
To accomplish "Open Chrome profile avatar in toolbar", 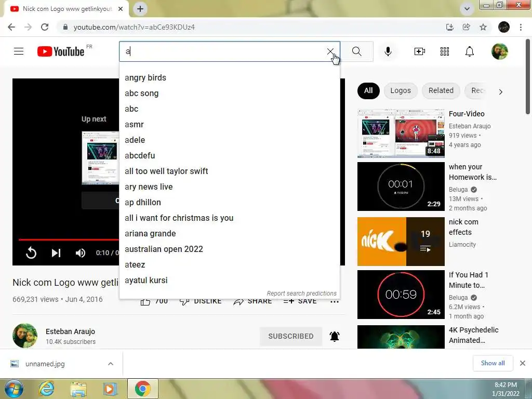I will click(x=504, y=27).
